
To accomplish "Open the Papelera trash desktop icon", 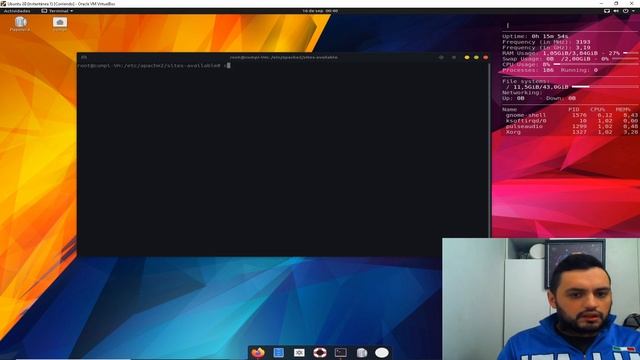I will pos(20,23).
